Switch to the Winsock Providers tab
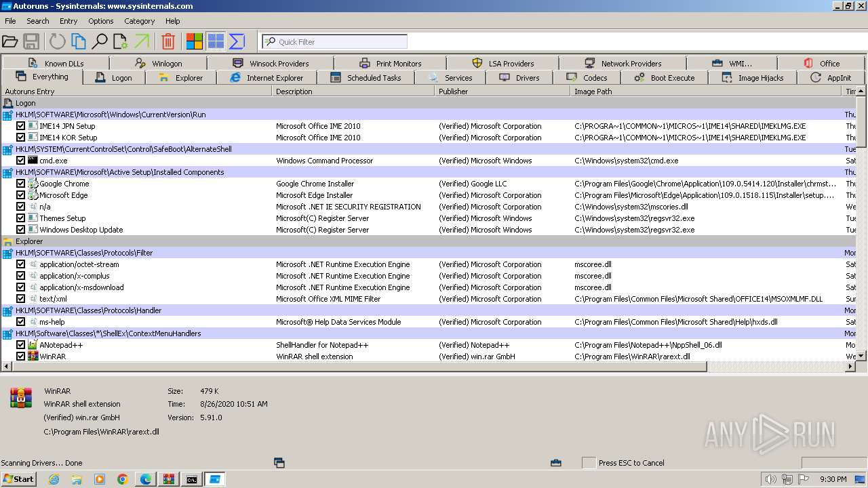Screen dimensions: 868x488 pyautogui.click(x=271, y=64)
